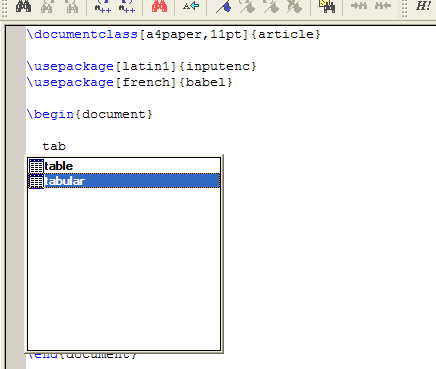Click the table icon beside 'table' suggestion

[36, 166]
